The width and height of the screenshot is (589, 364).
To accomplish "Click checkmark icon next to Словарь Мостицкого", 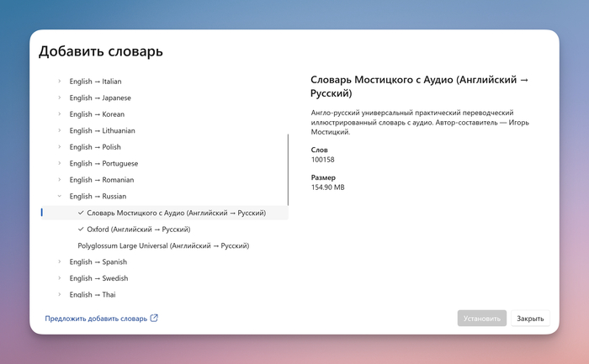I will [81, 213].
